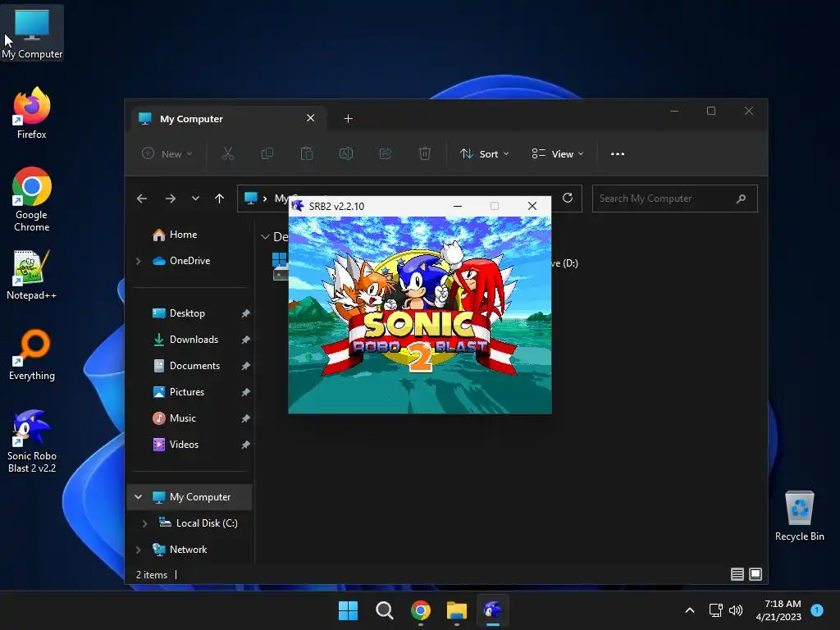The height and width of the screenshot is (630, 840).
Task: Switch to SRB2 from the taskbar
Action: [493, 610]
